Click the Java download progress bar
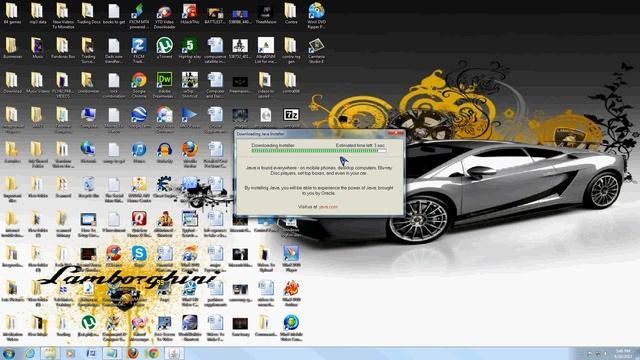Image resolution: width=640 pixels, height=360 pixels. pos(319,151)
